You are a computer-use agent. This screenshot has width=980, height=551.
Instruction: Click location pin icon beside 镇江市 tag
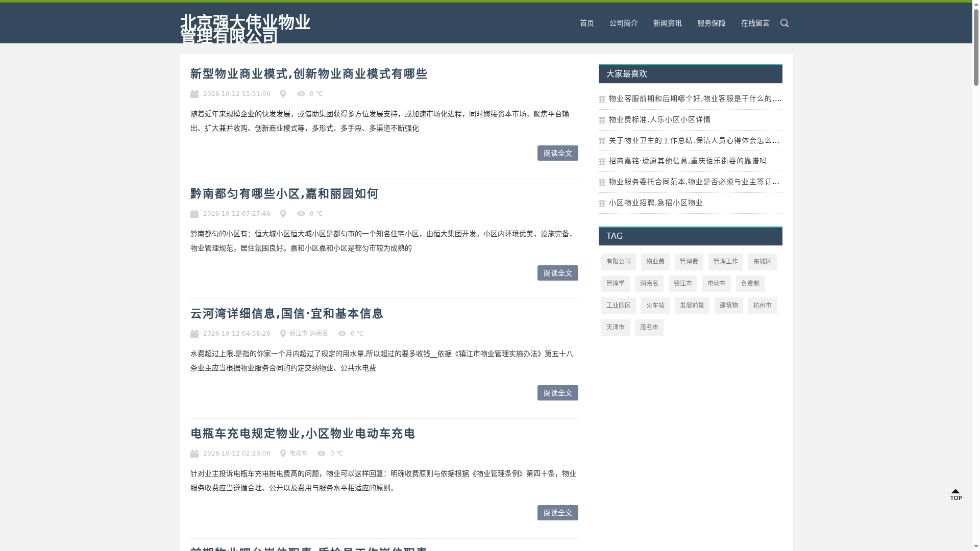(283, 334)
